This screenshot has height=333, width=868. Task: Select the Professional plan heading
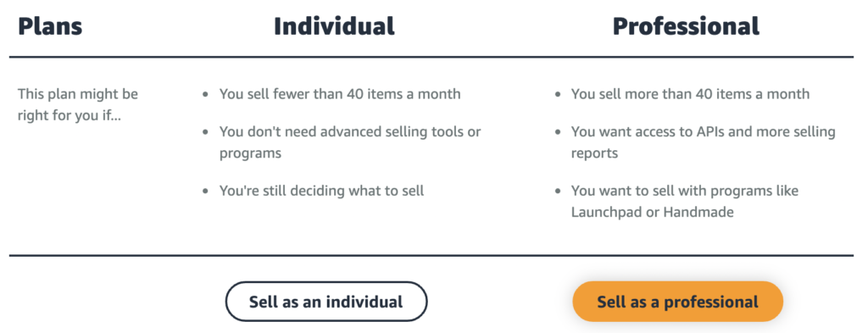(x=686, y=26)
